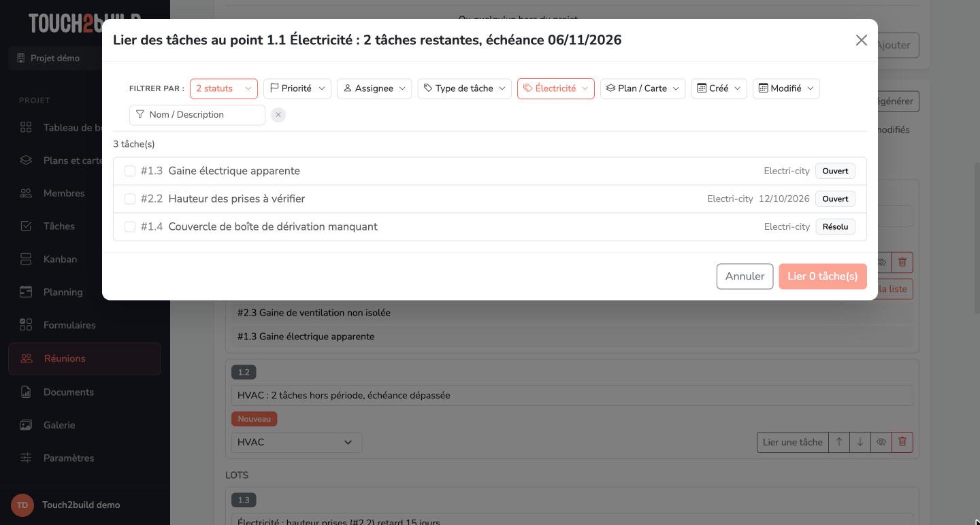Viewport: 980px width, 525px height.
Task: Click the Tableau de bord grid icon
Action: [x=26, y=128]
